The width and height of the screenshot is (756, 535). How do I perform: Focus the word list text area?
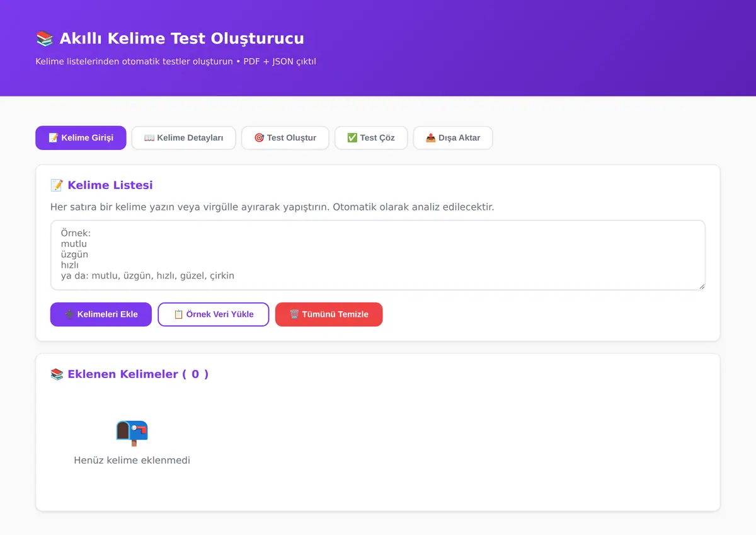click(x=378, y=255)
